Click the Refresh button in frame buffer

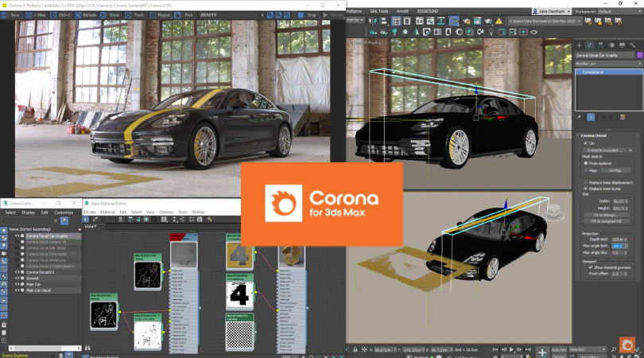pyautogui.click(x=85, y=15)
